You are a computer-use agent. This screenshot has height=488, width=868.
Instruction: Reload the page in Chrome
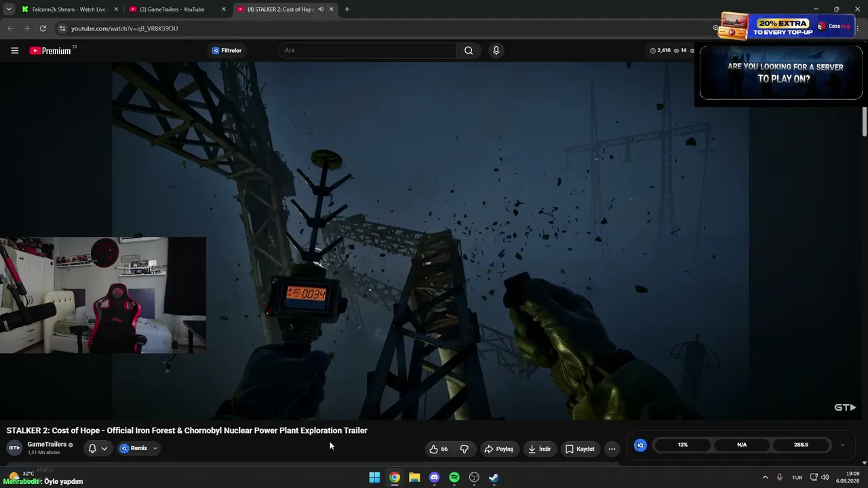(x=43, y=28)
